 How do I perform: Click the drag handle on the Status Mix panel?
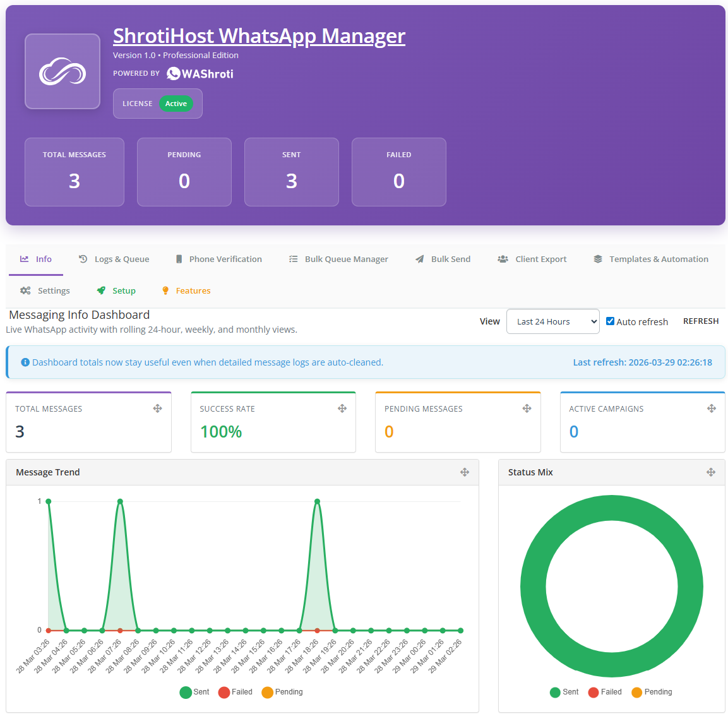711,472
